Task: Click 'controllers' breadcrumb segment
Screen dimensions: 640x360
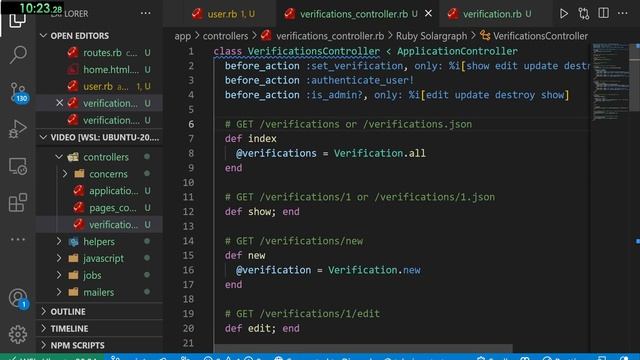Action: click(225, 36)
